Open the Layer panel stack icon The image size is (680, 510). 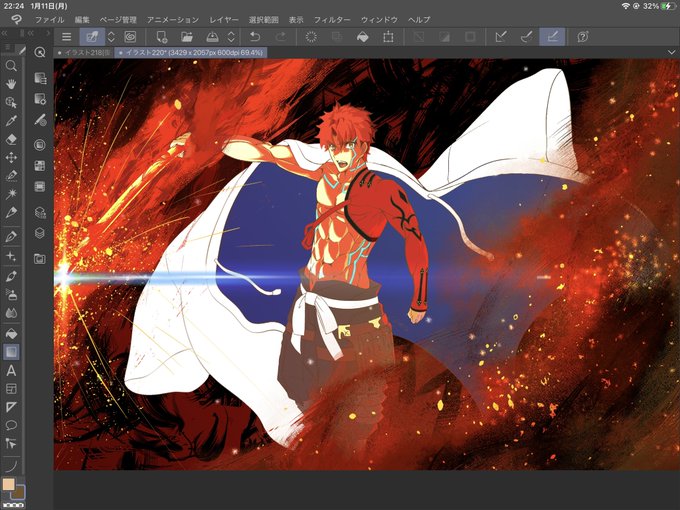tap(39, 233)
